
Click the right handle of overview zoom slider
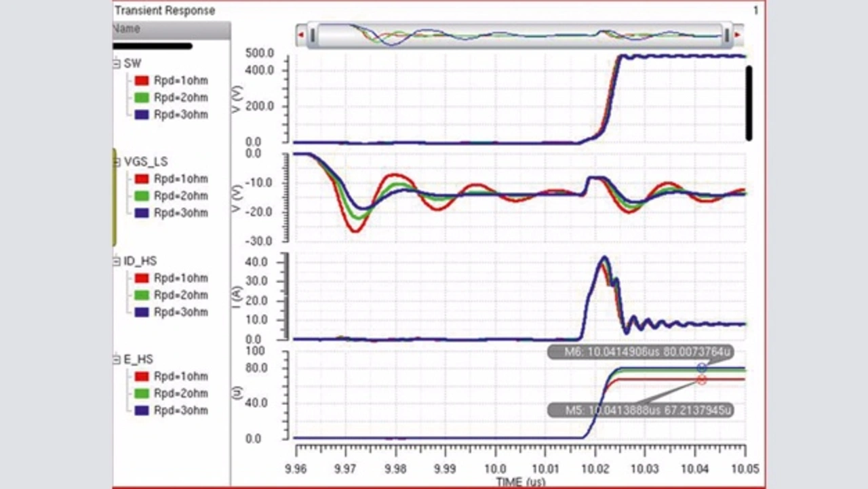(x=727, y=35)
